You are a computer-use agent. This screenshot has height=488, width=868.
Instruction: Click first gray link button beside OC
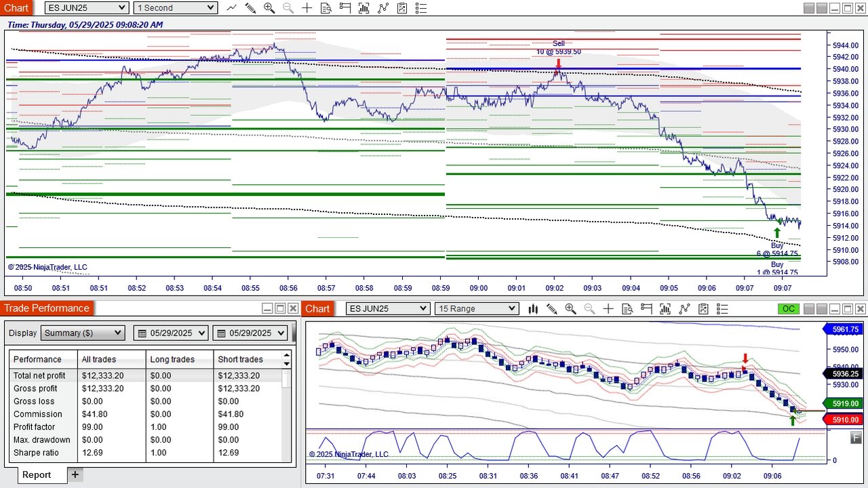tap(808, 308)
